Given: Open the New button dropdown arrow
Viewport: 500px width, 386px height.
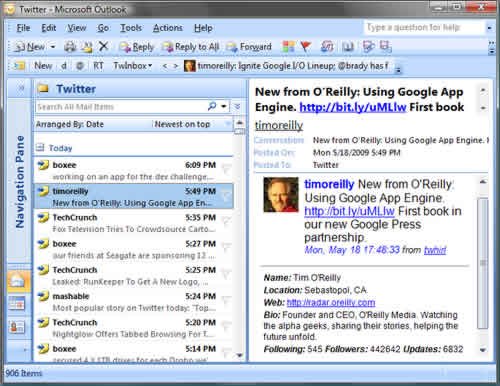Looking at the screenshot, I should 53,47.
